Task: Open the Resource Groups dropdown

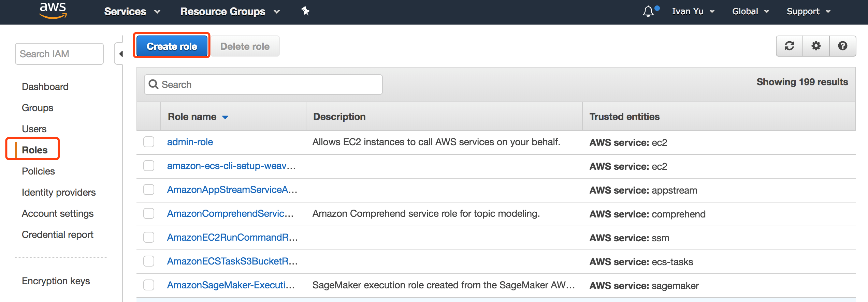Action: click(230, 12)
